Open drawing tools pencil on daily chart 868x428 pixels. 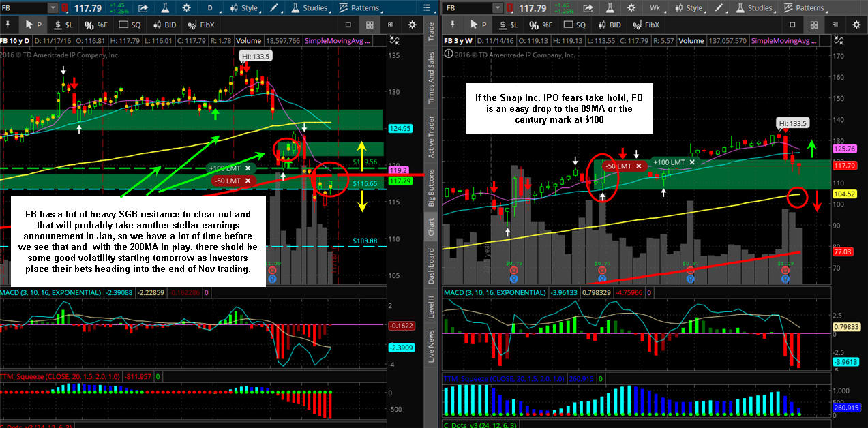pyautogui.click(x=273, y=8)
